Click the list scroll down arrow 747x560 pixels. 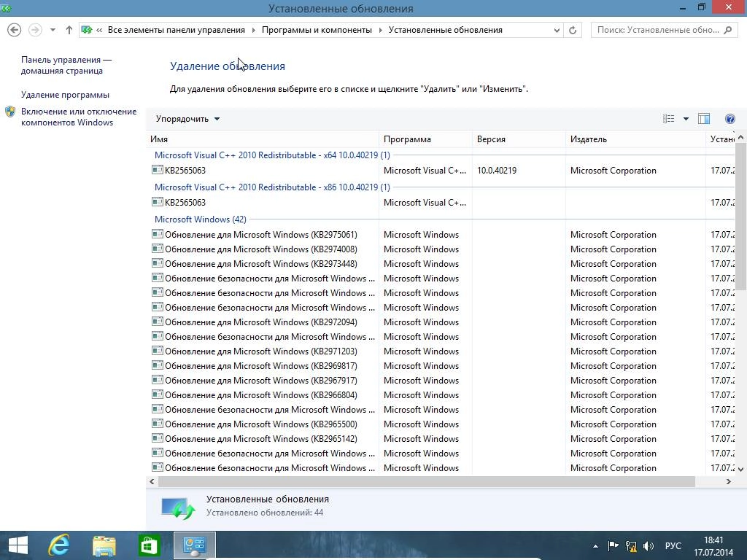click(x=741, y=469)
